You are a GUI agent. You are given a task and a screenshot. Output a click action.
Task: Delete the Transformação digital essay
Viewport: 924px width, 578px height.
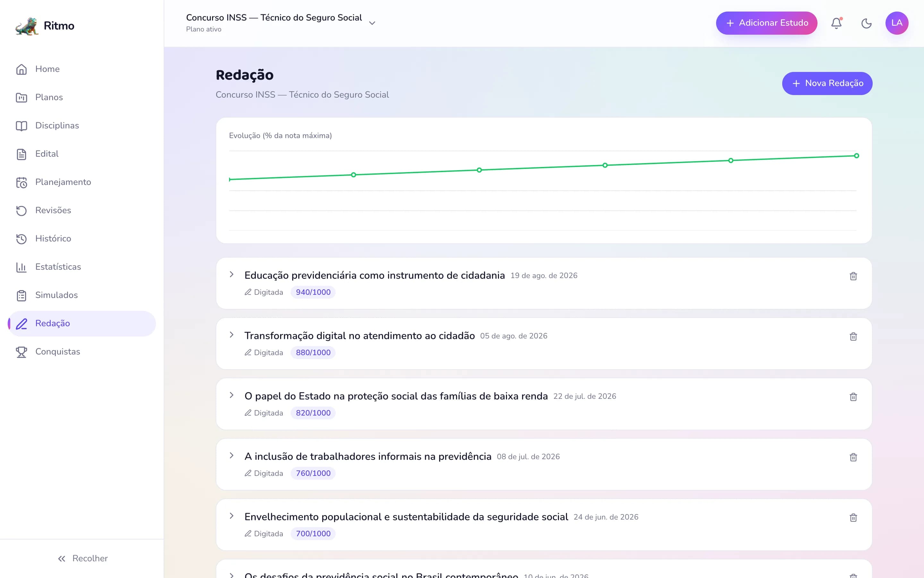853,337
